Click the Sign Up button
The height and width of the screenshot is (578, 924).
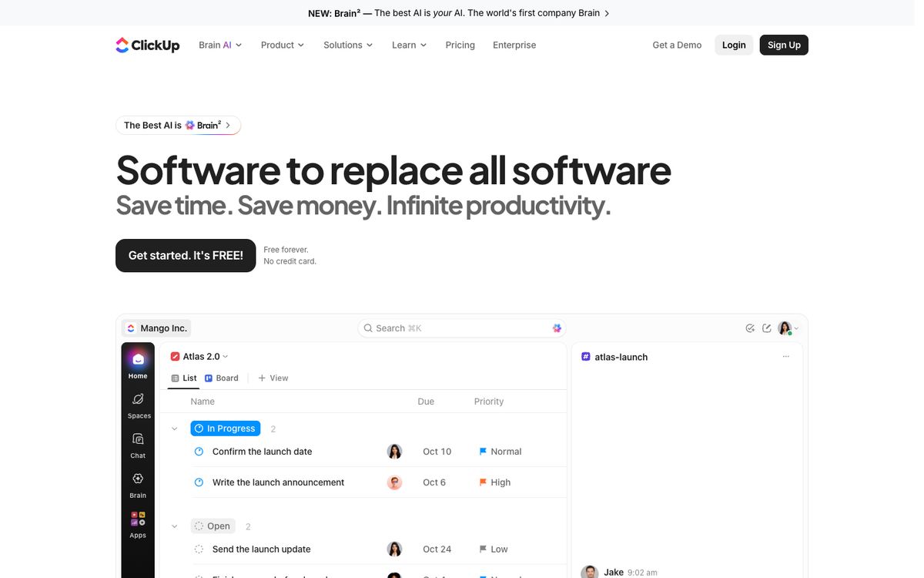(784, 45)
